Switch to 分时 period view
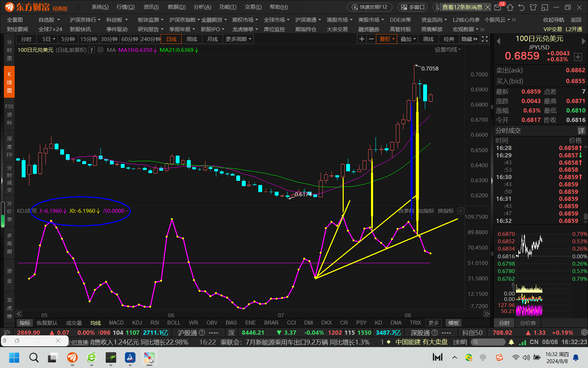The width and height of the screenshot is (588, 368). click(x=26, y=39)
